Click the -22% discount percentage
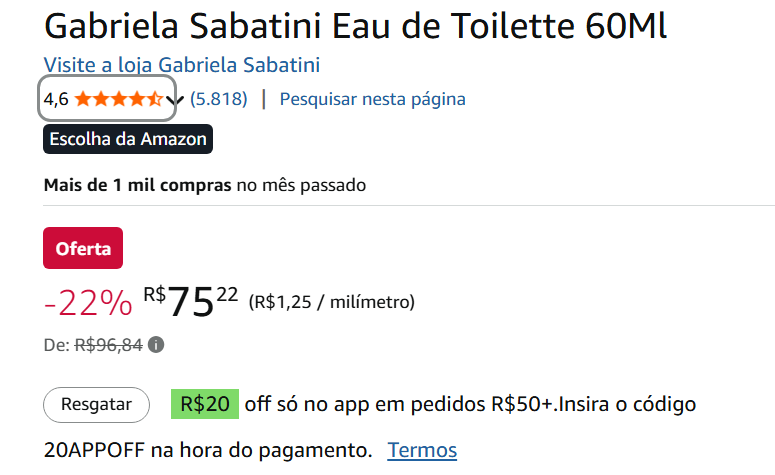The image size is (775, 475). click(x=87, y=302)
